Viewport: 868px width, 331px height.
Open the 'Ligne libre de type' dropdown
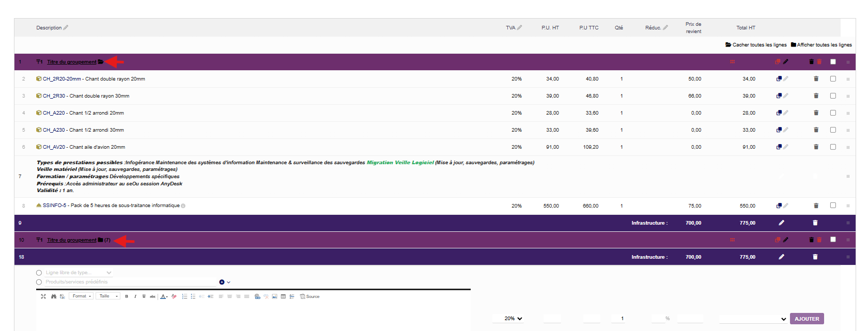(79, 273)
